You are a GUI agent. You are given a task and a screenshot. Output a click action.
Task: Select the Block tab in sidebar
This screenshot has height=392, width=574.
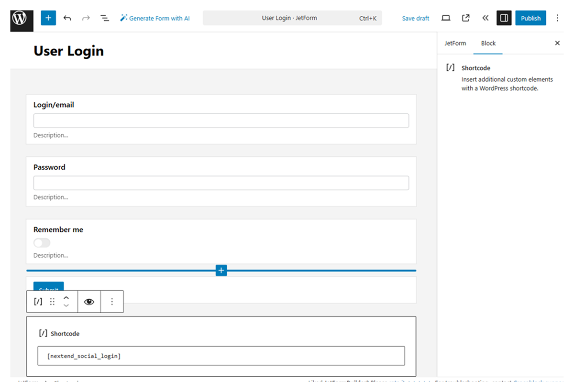click(x=488, y=43)
